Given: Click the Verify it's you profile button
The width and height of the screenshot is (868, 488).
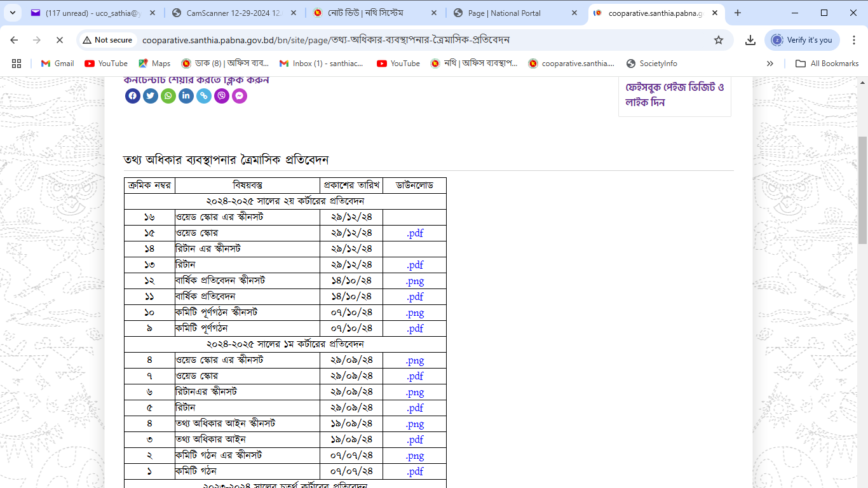Looking at the screenshot, I should pyautogui.click(x=802, y=40).
